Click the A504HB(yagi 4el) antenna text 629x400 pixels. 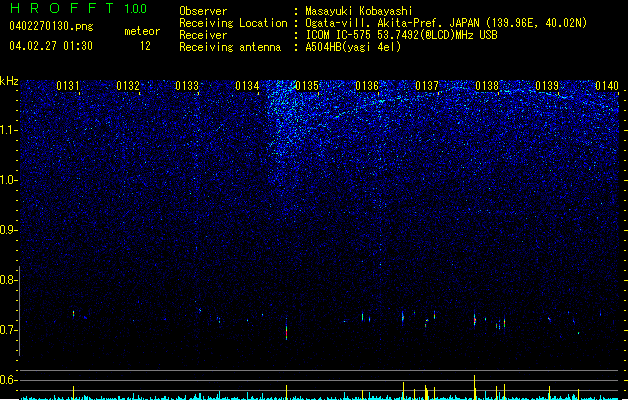(353, 47)
